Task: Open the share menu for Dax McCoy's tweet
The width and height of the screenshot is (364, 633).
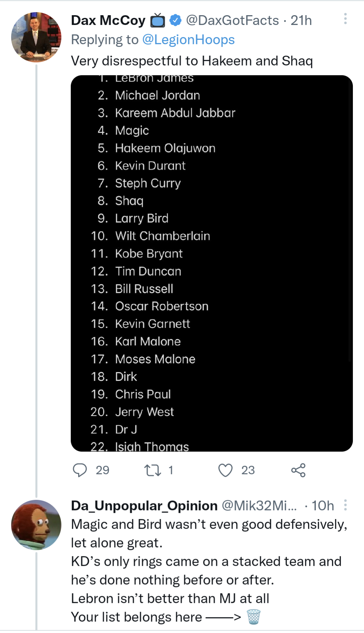Action: [299, 470]
